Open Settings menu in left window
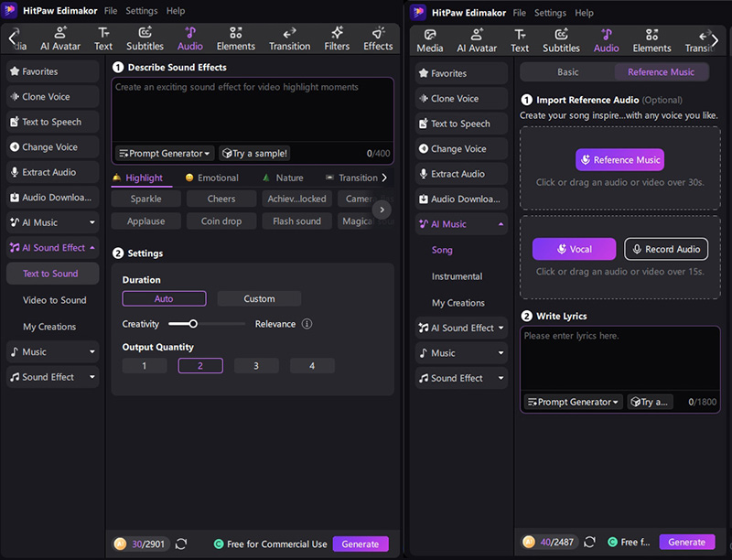732x560 pixels. pos(142,11)
